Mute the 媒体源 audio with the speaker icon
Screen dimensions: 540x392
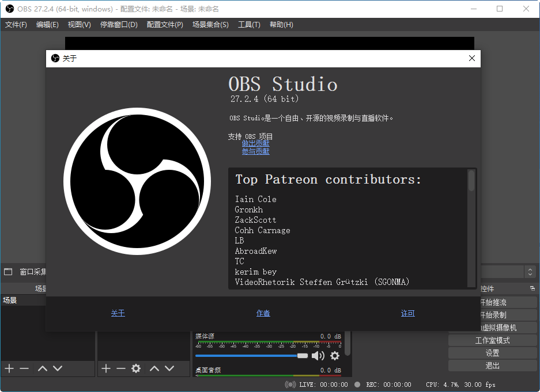(318, 356)
